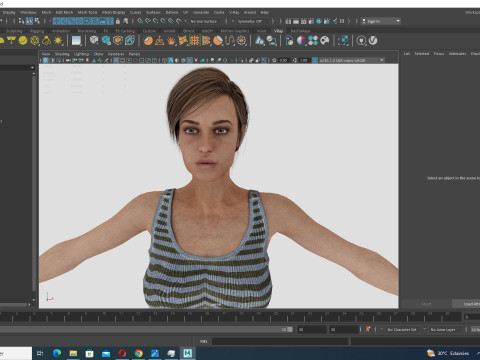Viewport: 480px width, 360px height.
Task: Click the time slider ruler
Action: pos(230,317)
